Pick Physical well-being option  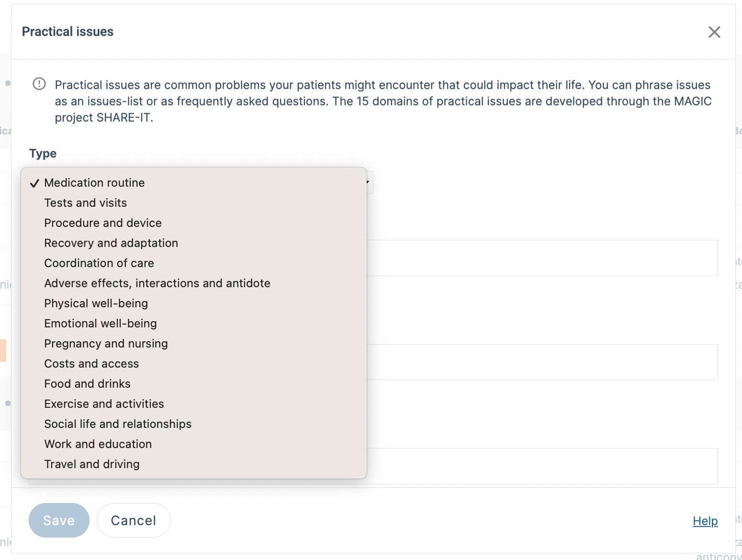click(194, 303)
